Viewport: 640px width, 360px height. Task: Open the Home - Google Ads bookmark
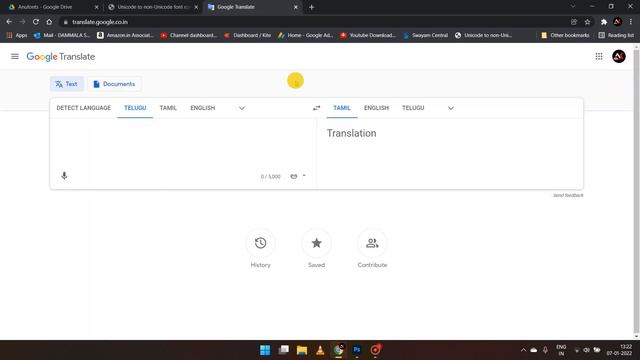(x=305, y=36)
